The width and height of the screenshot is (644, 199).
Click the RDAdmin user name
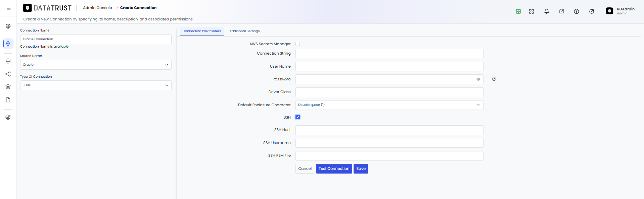coord(626,9)
